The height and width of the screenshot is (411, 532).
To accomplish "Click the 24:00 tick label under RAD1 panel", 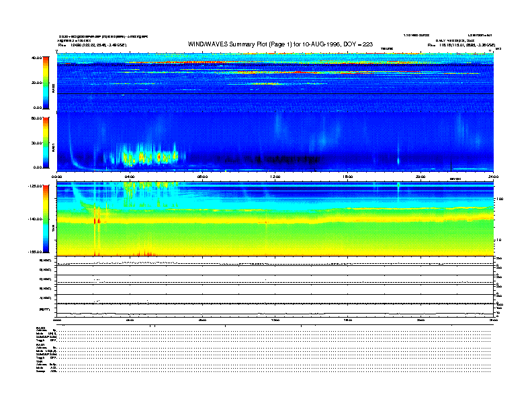I will coord(493,177).
